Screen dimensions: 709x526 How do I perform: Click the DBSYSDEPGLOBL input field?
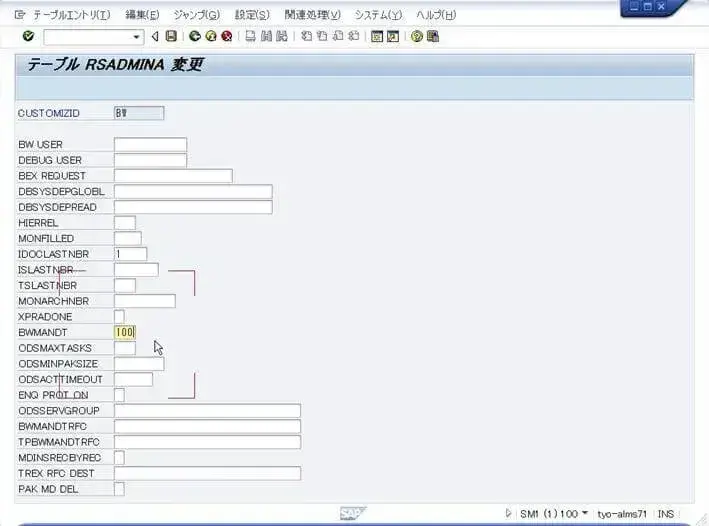coord(193,191)
